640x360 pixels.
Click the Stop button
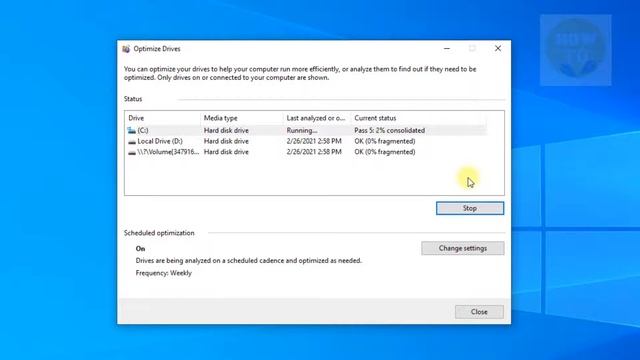click(470, 208)
